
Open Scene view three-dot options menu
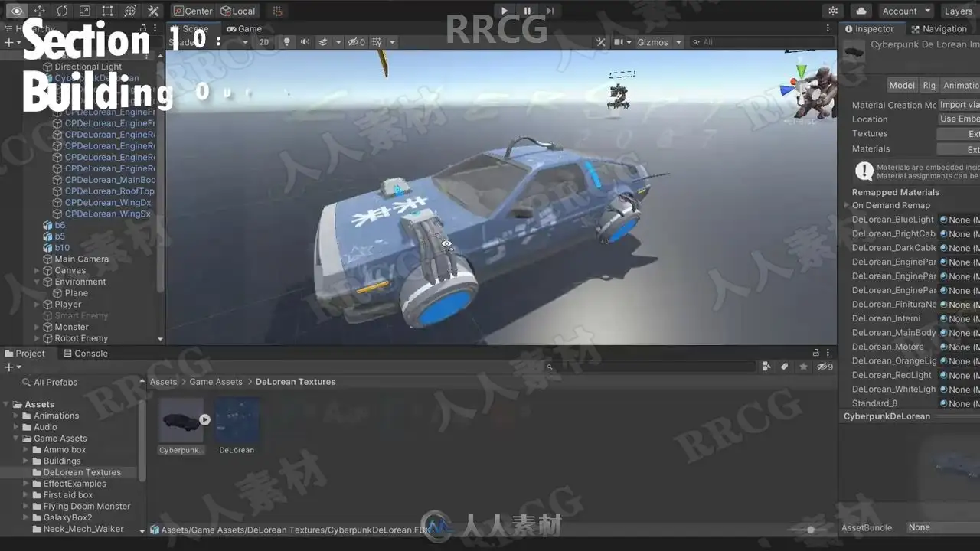point(828,28)
